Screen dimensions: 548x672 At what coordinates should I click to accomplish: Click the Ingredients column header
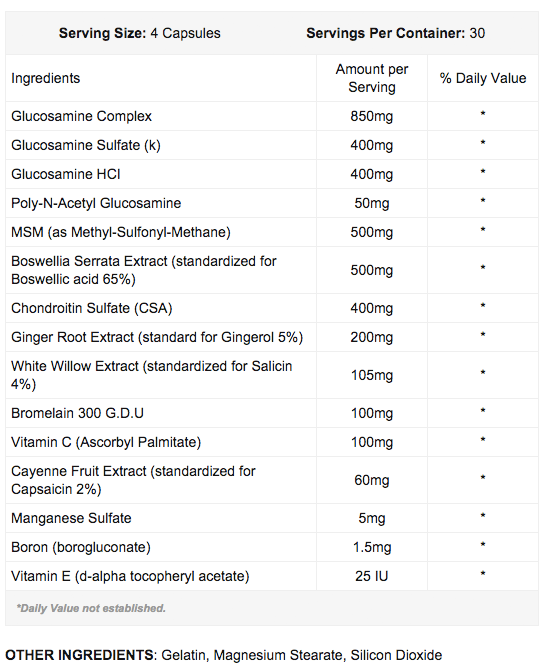pyautogui.click(x=45, y=78)
